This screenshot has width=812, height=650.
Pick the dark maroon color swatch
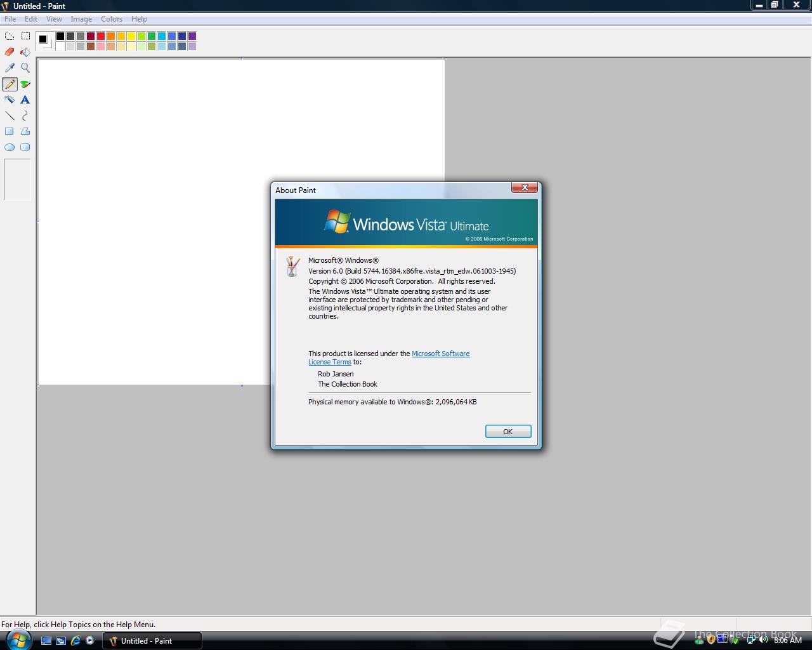91,36
